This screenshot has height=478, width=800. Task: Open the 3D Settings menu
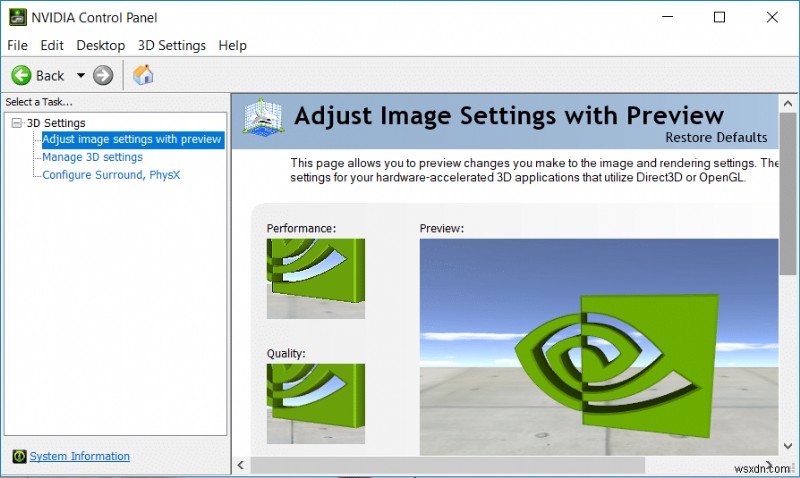(x=172, y=45)
